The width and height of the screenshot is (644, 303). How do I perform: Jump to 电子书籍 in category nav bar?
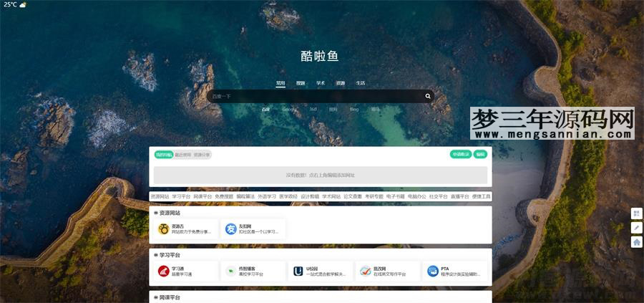point(396,196)
